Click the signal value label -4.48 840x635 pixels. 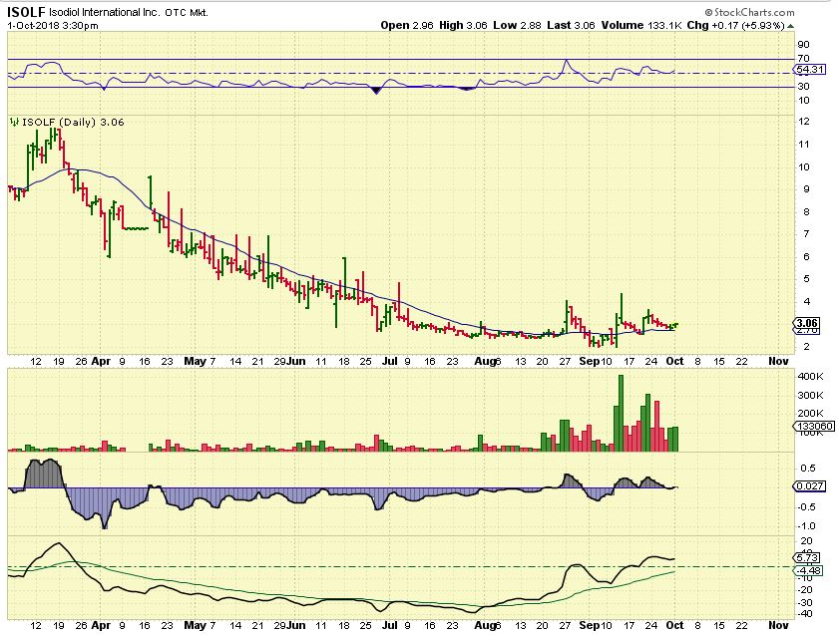click(808, 571)
